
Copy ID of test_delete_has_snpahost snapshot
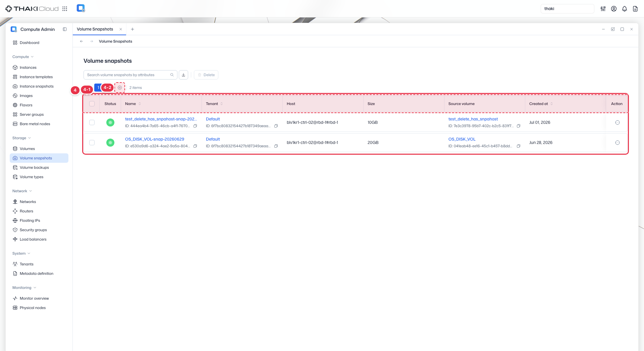coord(195,126)
